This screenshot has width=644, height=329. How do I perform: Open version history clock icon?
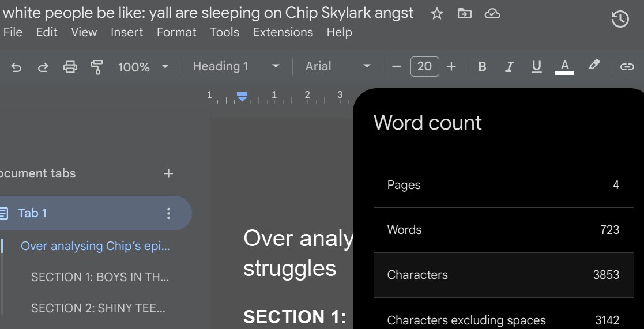click(x=620, y=19)
